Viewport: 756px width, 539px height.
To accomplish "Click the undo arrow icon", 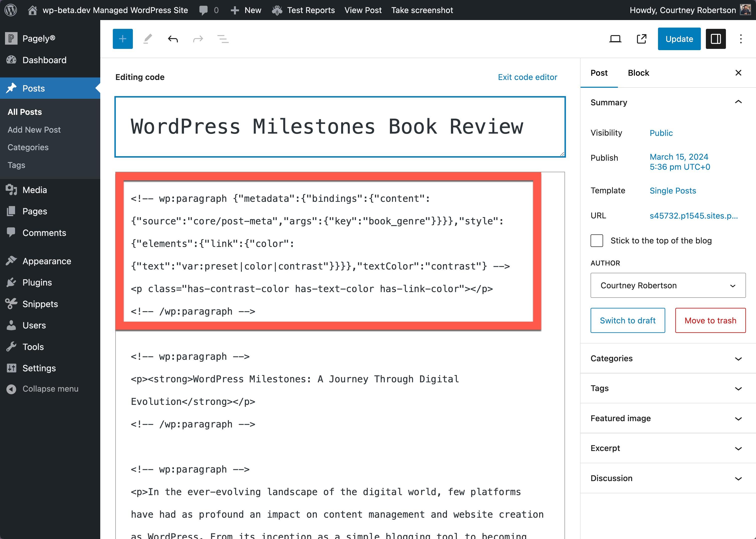I will 173,39.
